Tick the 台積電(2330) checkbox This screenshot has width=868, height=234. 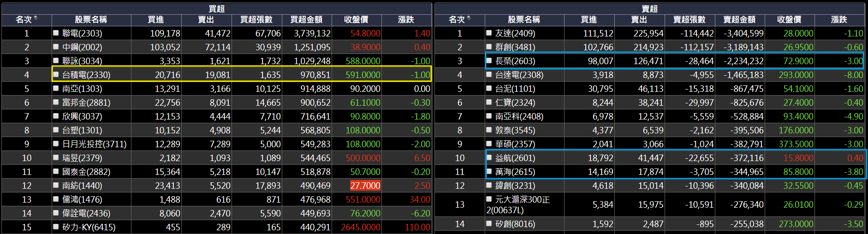point(56,74)
